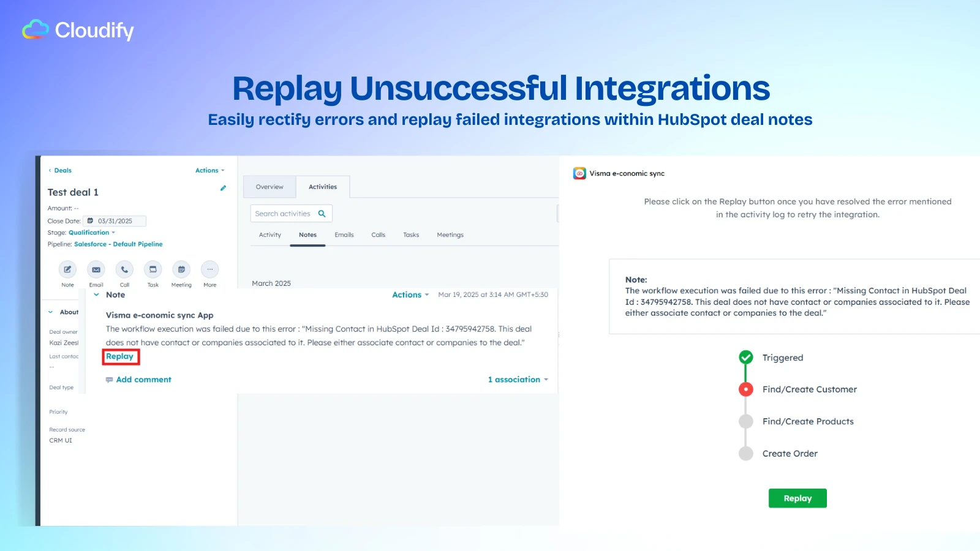Screen dimensions: 980x551
Task: Select the Emails filter tab
Action: tap(344, 235)
